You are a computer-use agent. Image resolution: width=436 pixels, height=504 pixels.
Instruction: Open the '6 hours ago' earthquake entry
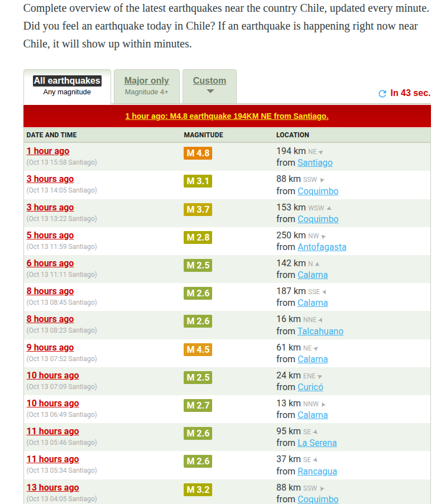click(50, 263)
